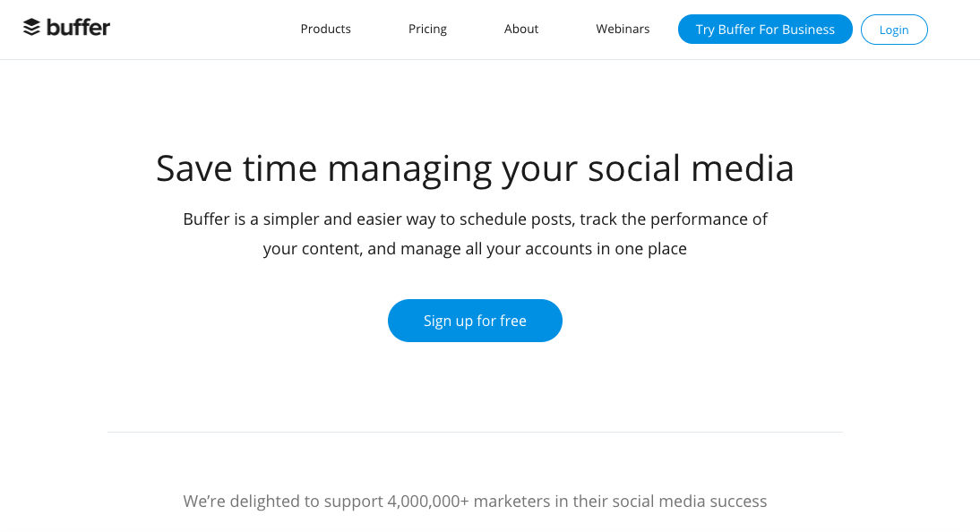Click the Buffer stacked-layers logo icon
Screen dimensions: 980x532
[31, 28]
